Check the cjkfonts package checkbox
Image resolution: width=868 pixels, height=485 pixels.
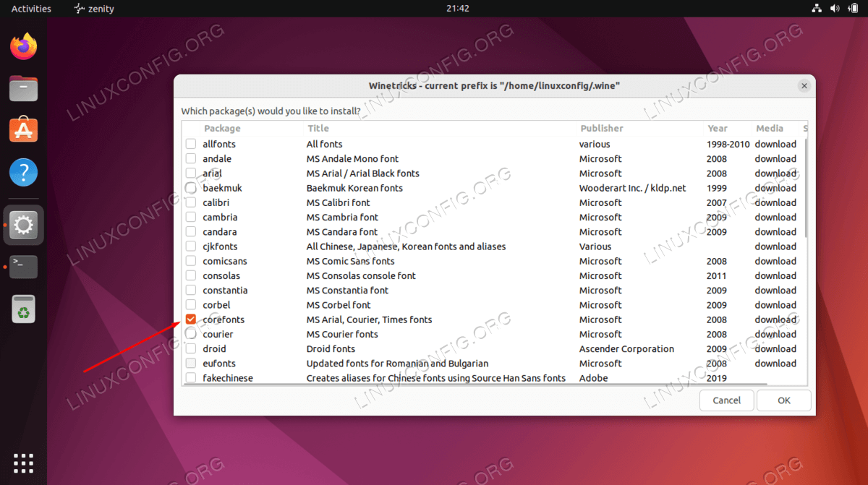pos(191,246)
